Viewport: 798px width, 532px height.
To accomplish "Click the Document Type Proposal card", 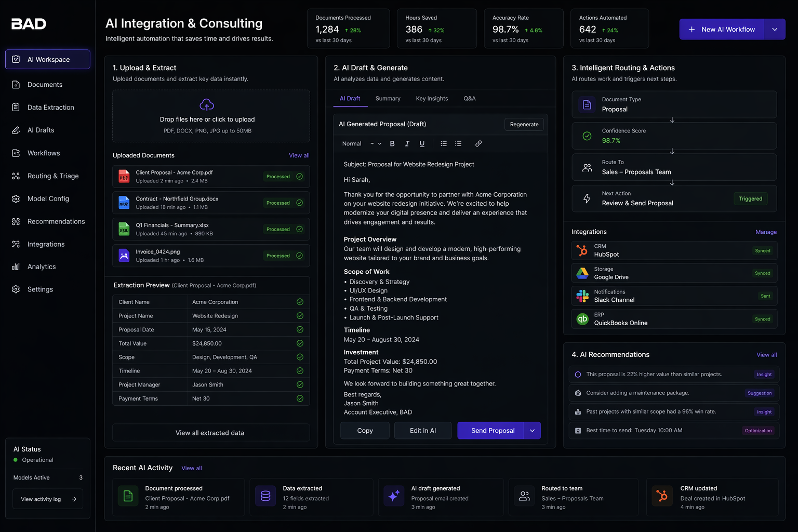I will (x=674, y=104).
